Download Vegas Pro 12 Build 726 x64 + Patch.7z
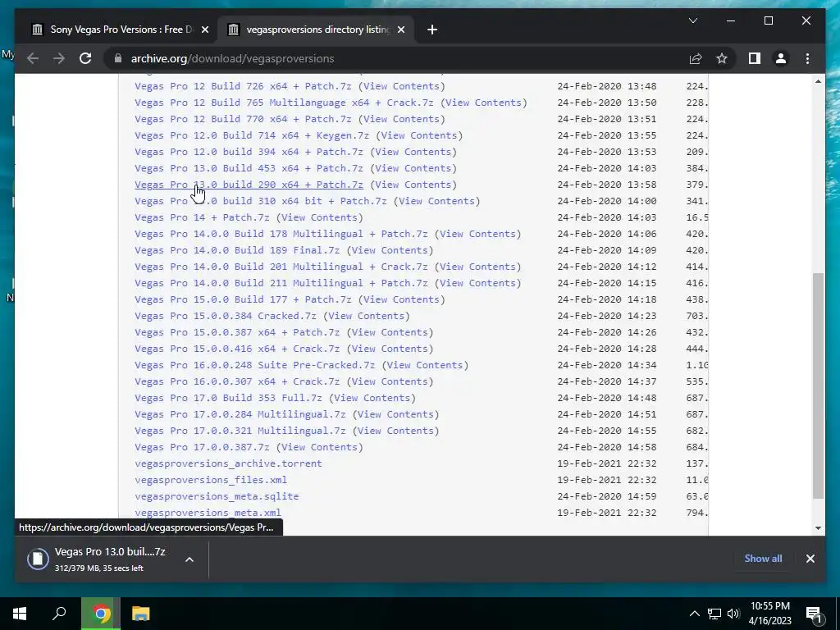 (243, 86)
